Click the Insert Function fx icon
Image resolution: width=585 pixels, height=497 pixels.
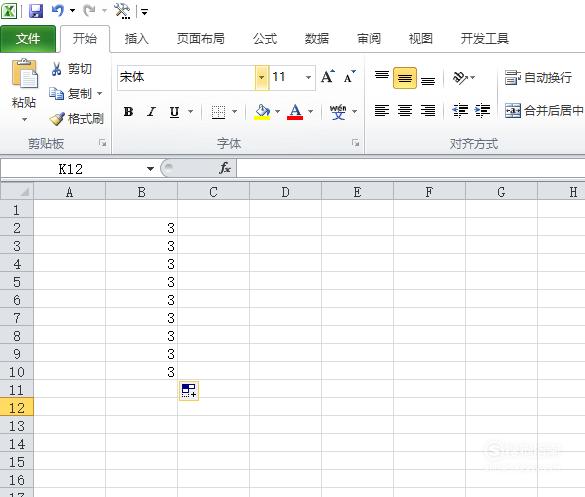[225, 168]
